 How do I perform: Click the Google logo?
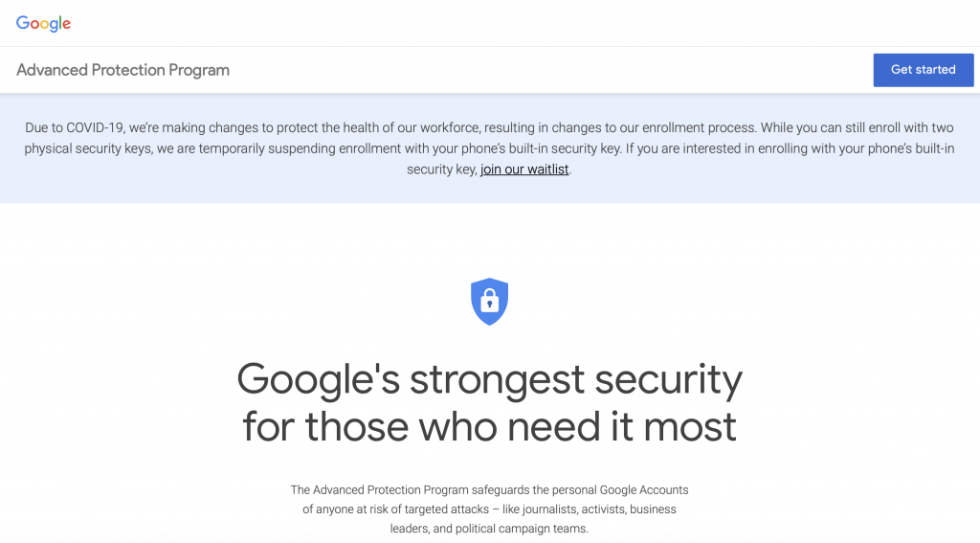point(43,23)
